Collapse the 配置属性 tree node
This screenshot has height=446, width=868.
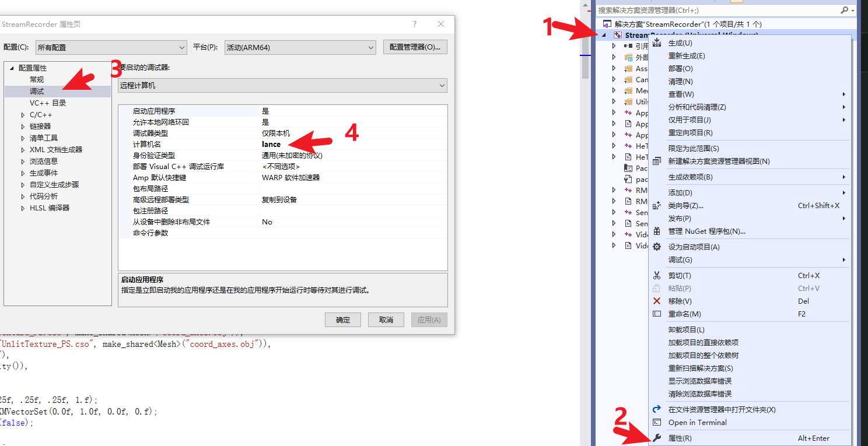11,68
